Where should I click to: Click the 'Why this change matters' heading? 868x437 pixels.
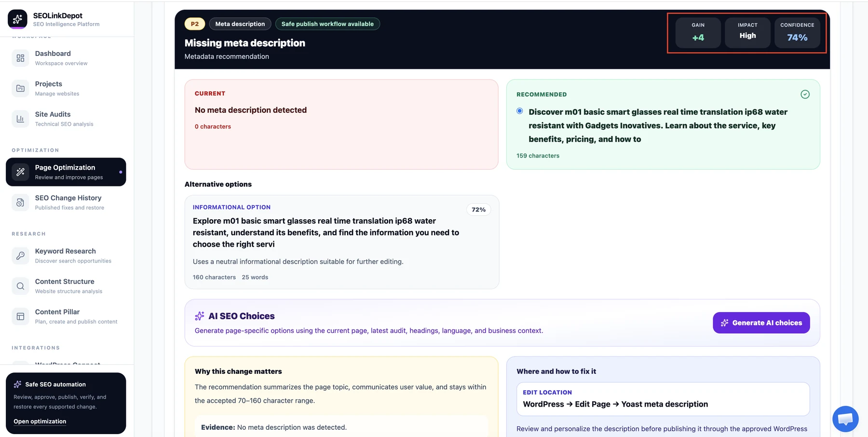click(x=238, y=371)
